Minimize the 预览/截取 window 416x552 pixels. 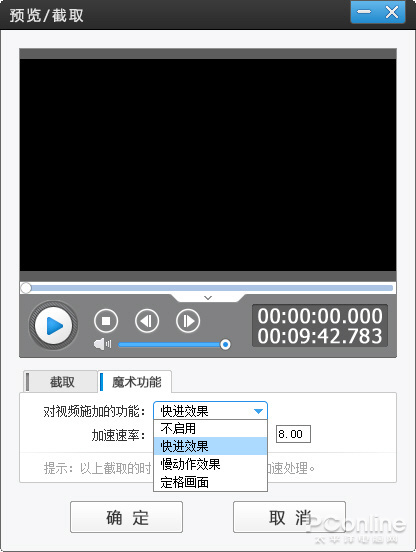364,12
